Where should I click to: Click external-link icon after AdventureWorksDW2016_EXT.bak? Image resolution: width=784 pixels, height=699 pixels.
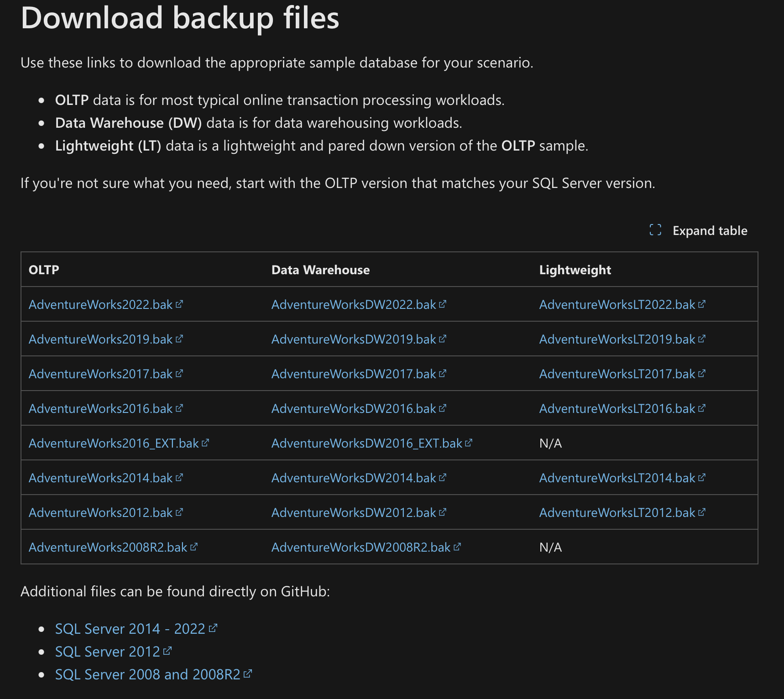468,443
